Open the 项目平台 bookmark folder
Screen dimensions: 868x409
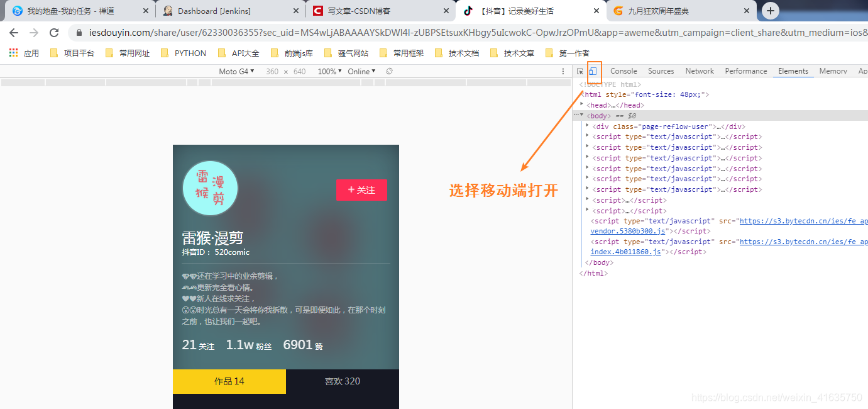coord(72,53)
